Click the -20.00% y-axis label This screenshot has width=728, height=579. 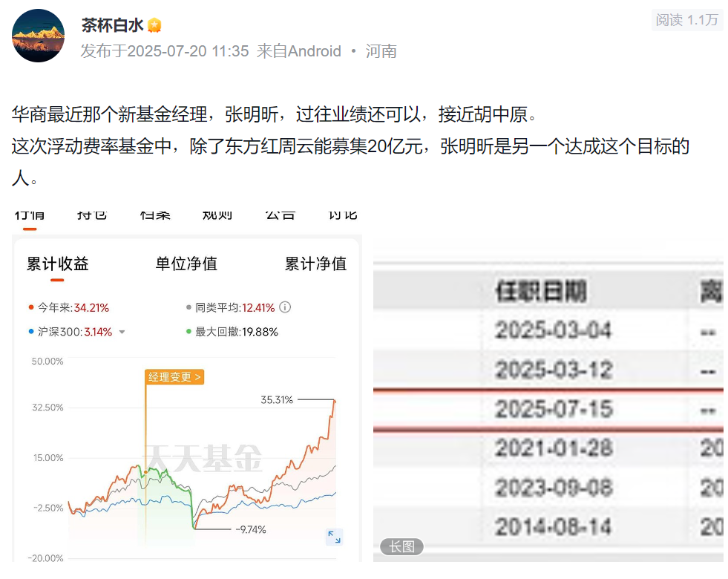point(45,557)
